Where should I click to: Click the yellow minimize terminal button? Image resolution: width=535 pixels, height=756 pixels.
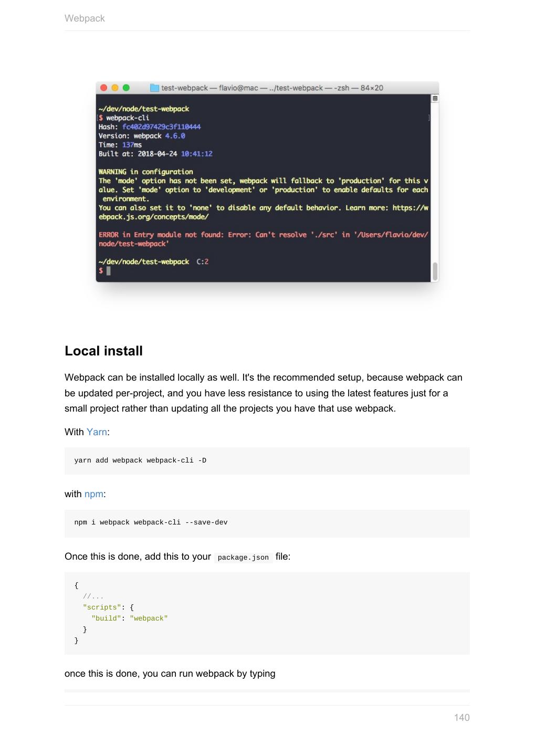(115, 88)
